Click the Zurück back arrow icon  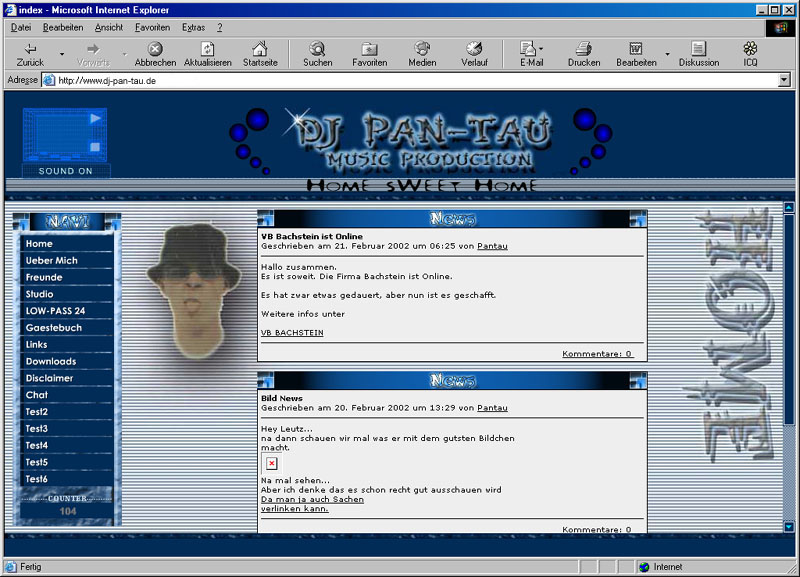(x=30, y=49)
